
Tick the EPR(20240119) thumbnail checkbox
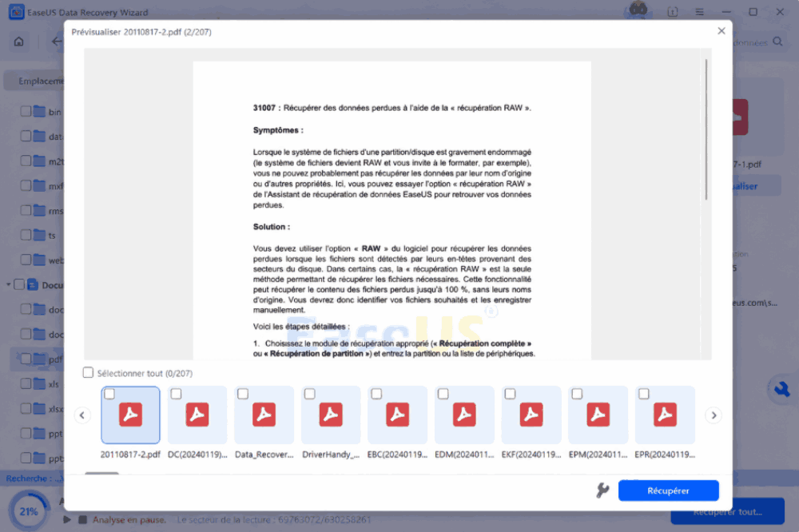[x=644, y=394]
